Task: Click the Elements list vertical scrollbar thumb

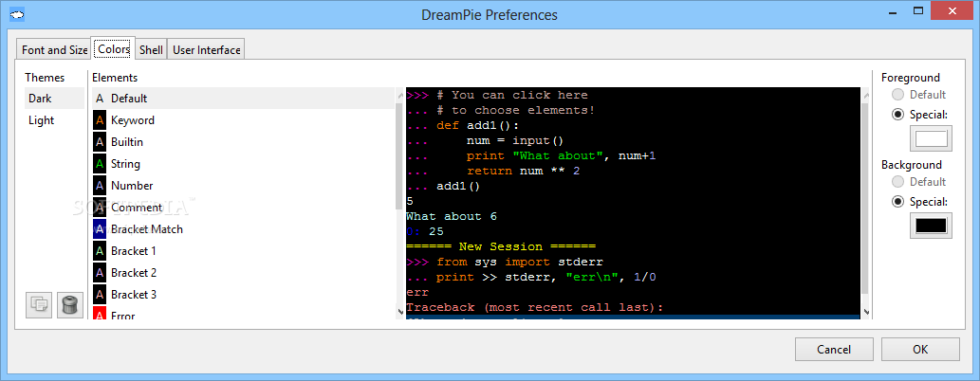Action: pos(400,154)
